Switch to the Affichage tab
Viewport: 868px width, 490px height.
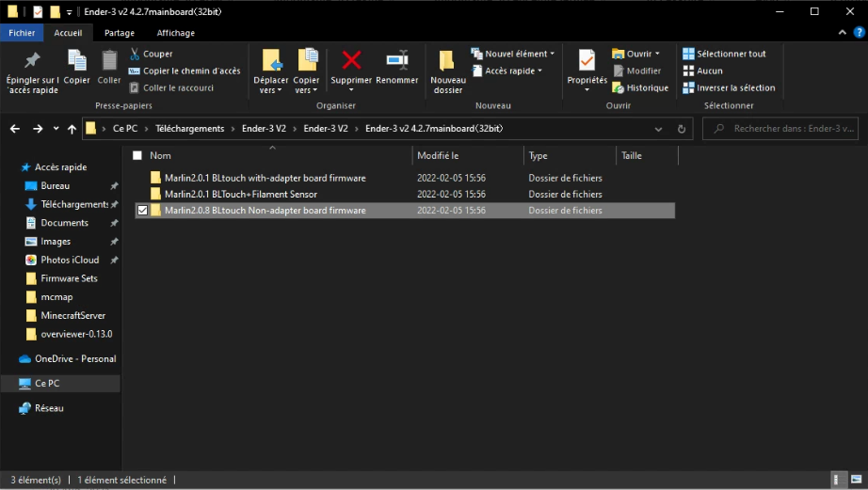pos(175,33)
